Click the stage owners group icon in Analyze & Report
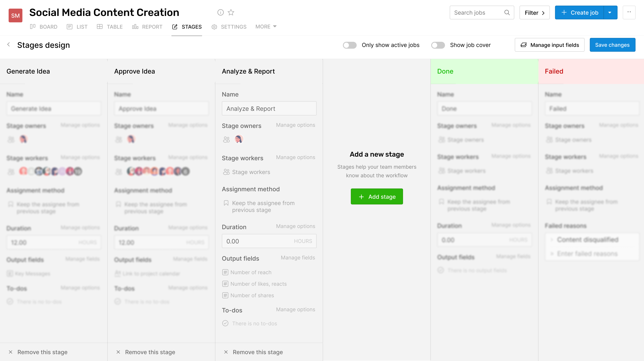Screen dimensions: 644x361 (226, 139)
